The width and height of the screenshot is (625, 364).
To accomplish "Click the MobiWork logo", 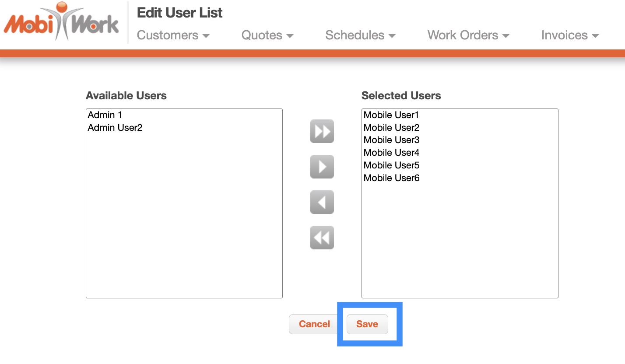I will tap(61, 23).
